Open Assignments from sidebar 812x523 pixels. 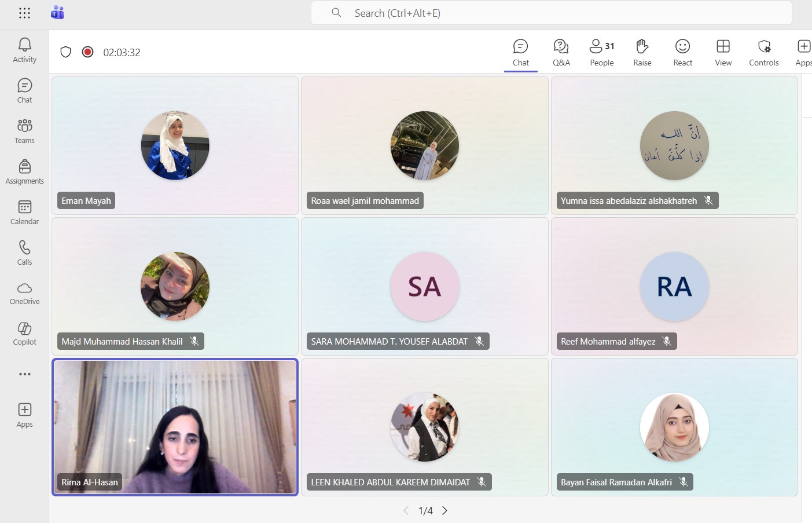point(24,172)
